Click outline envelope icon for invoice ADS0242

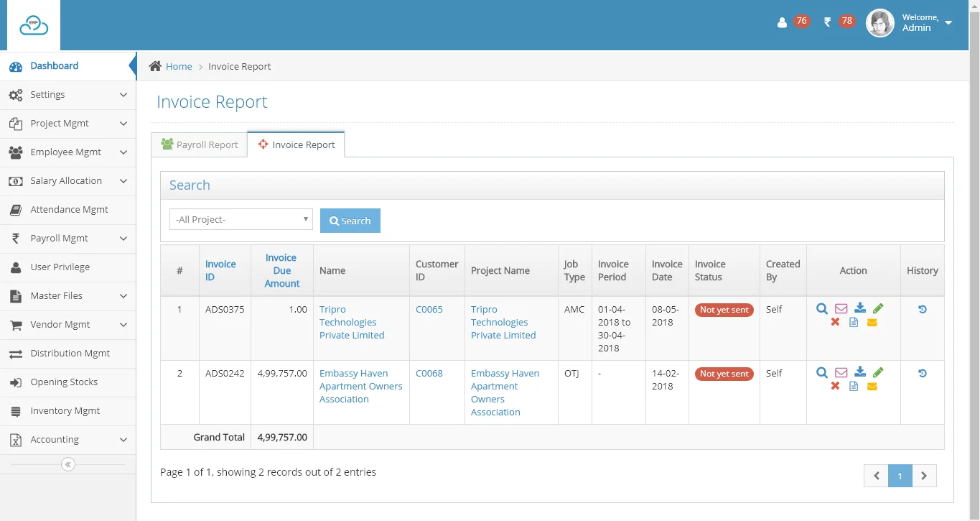[841, 373]
